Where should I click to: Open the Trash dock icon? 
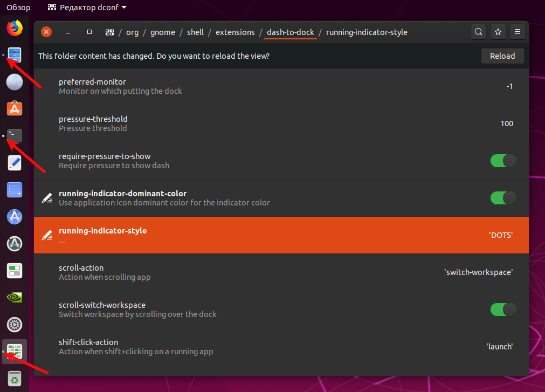click(x=15, y=379)
